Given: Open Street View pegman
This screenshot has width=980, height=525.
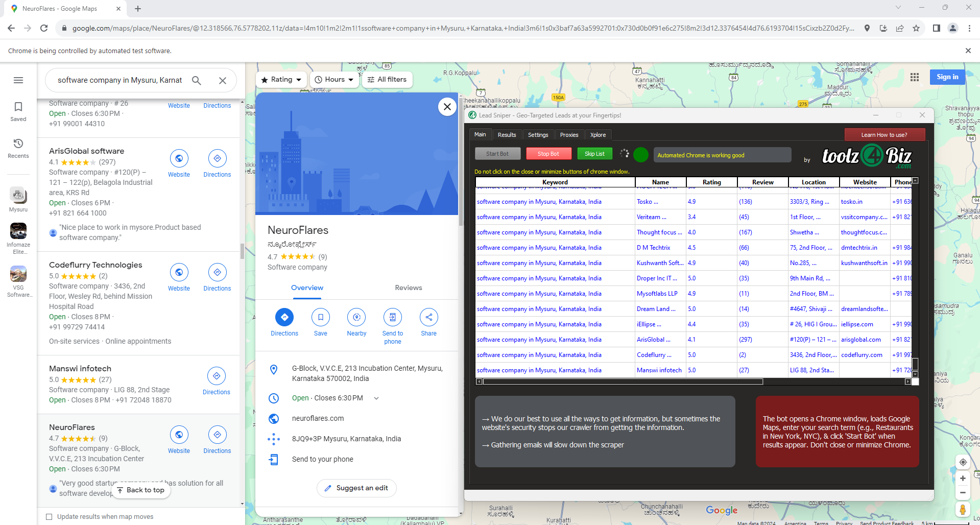Looking at the screenshot, I should [x=963, y=510].
